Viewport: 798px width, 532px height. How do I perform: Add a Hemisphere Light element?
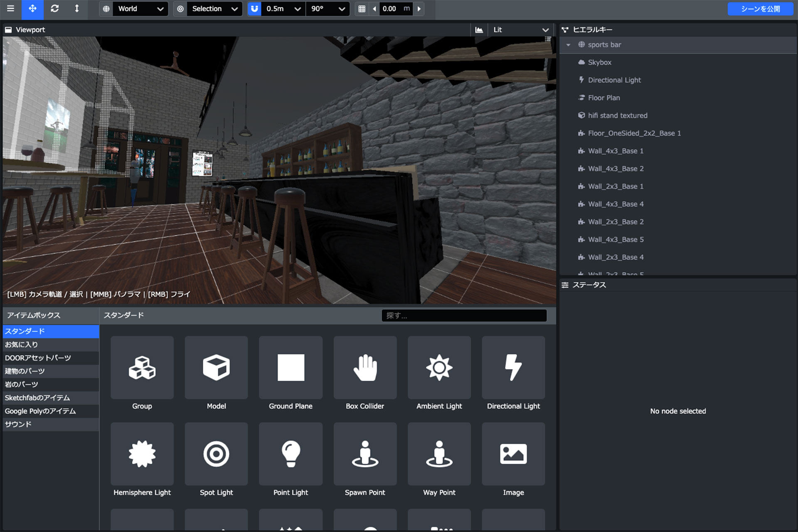tap(142, 454)
